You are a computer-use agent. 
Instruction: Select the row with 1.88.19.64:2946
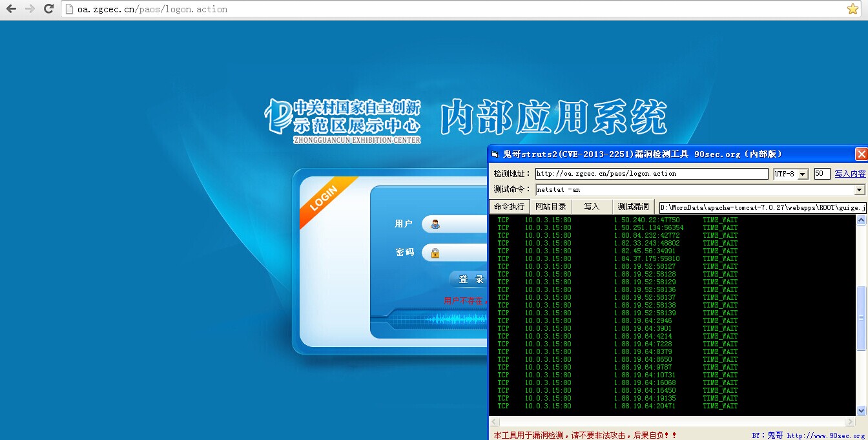click(617, 320)
